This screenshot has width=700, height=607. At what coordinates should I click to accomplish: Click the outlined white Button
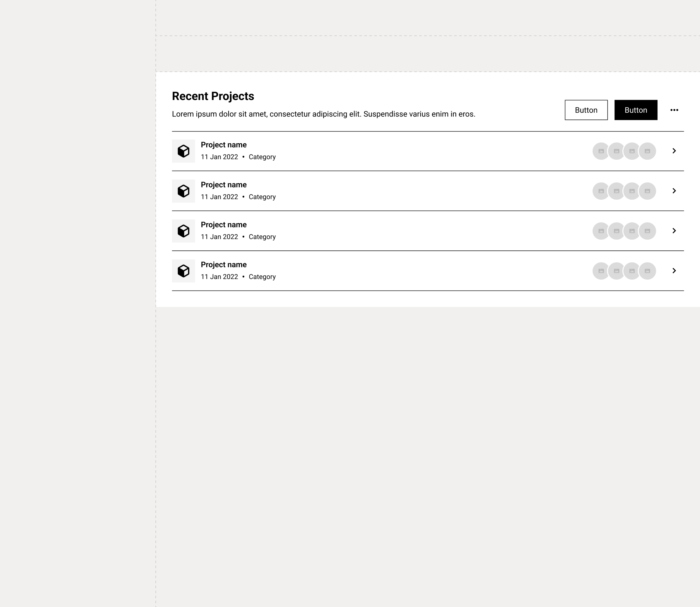(586, 110)
